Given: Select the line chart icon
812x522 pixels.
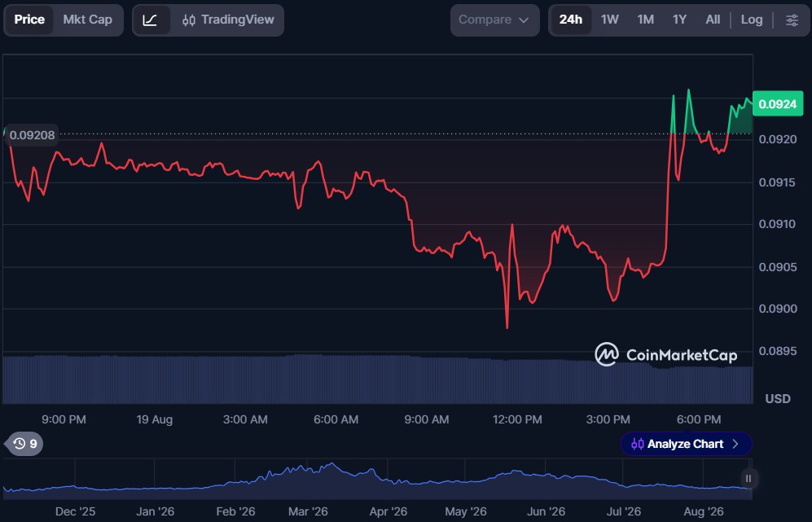Looking at the screenshot, I should pos(150,20).
